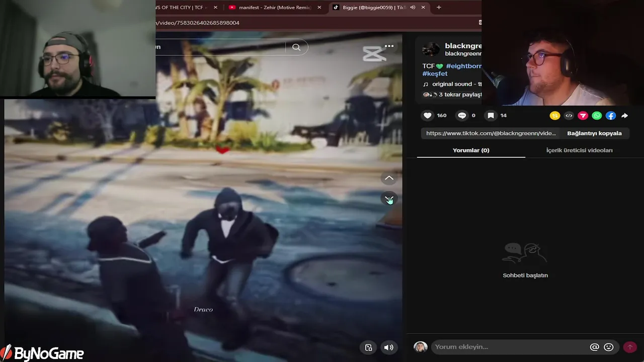Post the comment with red arrow button
This screenshot has height=362, width=644.
629,347
